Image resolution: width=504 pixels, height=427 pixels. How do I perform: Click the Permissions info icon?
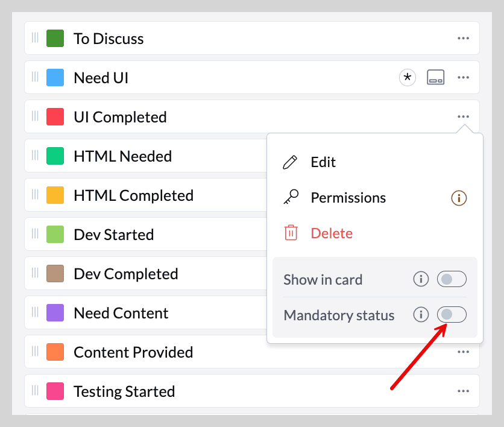click(459, 198)
